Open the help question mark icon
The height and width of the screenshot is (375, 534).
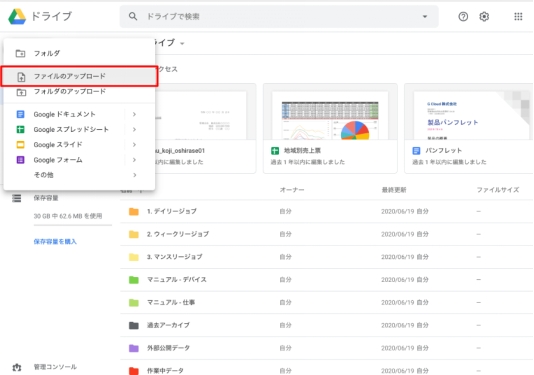(x=463, y=16)
